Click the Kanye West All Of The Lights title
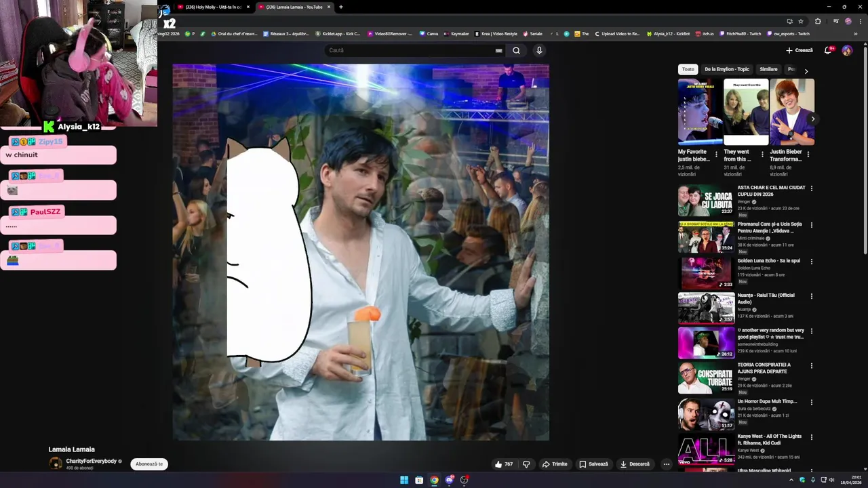Screen dimensions: 868x488 coord(770,439)
